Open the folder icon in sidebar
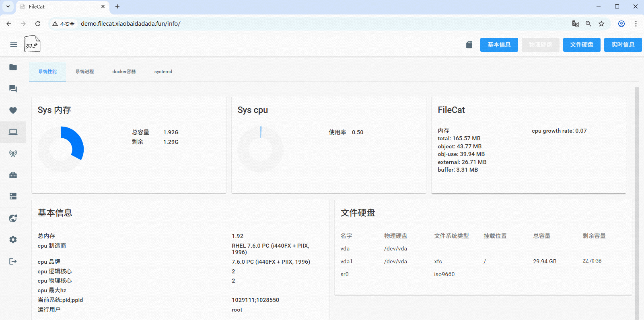This screenshot has height=320, width=644. point(13,67)
